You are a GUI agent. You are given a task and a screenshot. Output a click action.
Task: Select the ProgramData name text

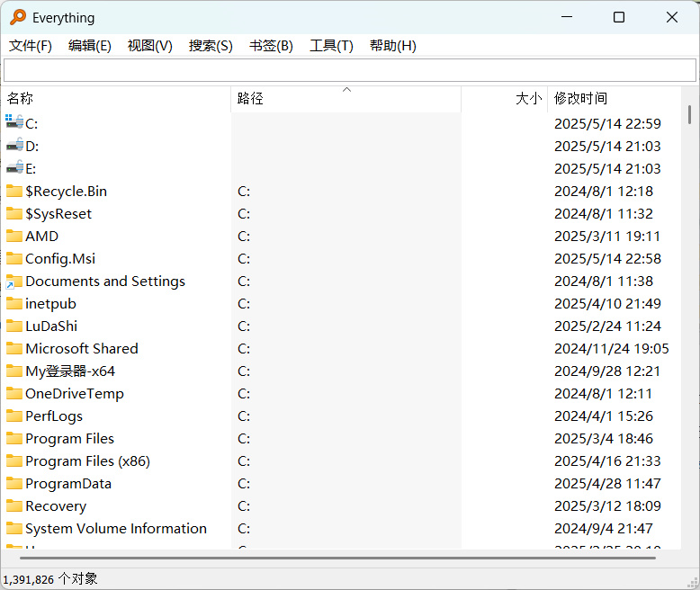[x=68, y=483]
